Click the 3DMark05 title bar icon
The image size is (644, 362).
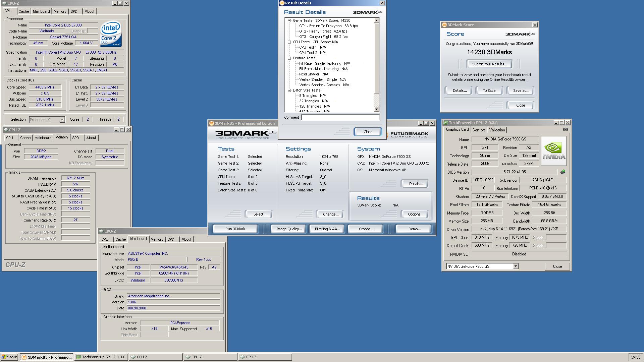click(211, 123)
